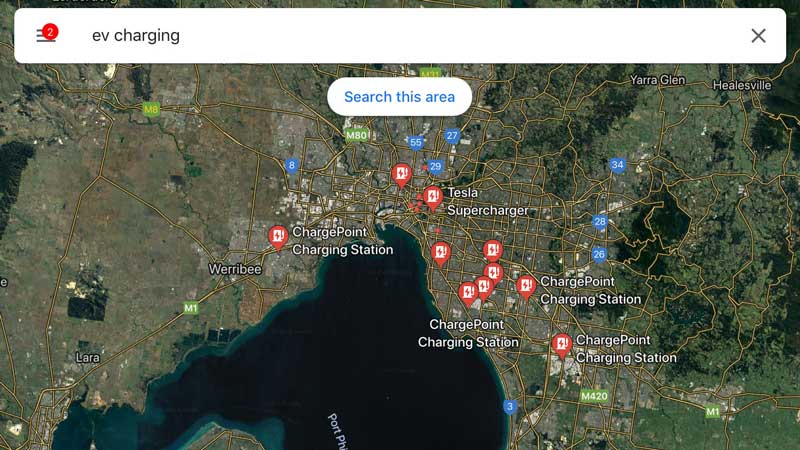
Task: Click the blue route 27 shield
Action: (452, 136)
